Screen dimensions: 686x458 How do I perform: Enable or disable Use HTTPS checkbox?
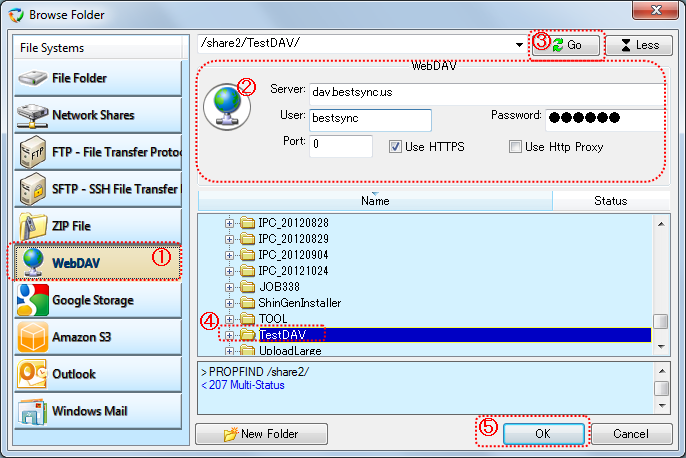pos(395,147)
